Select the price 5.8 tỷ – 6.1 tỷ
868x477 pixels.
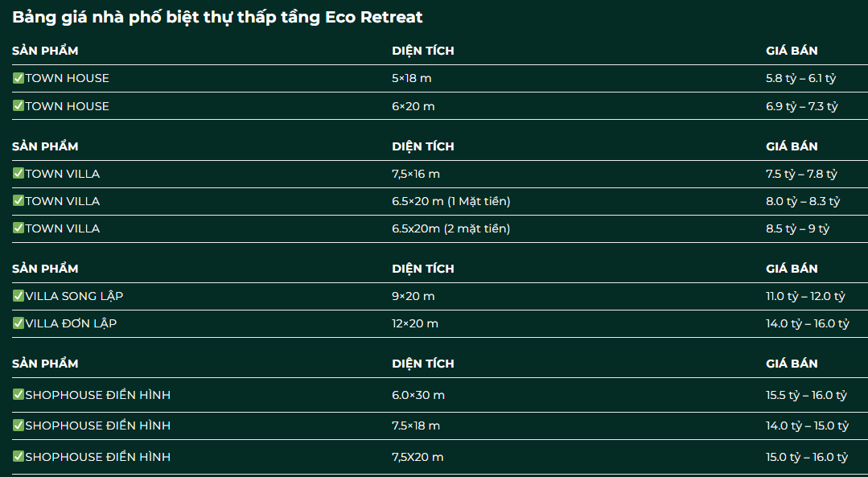click(x=801, y=78)
